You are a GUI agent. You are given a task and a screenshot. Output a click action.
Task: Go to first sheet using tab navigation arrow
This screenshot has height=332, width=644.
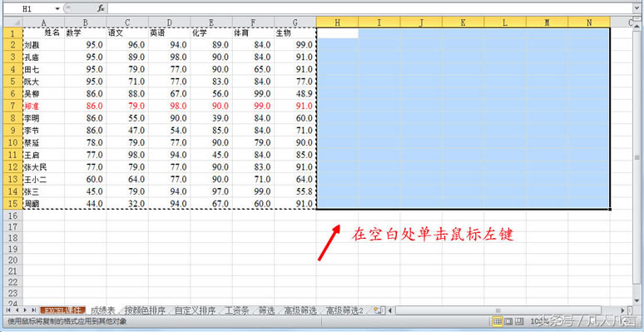click(x=8, y=310)
